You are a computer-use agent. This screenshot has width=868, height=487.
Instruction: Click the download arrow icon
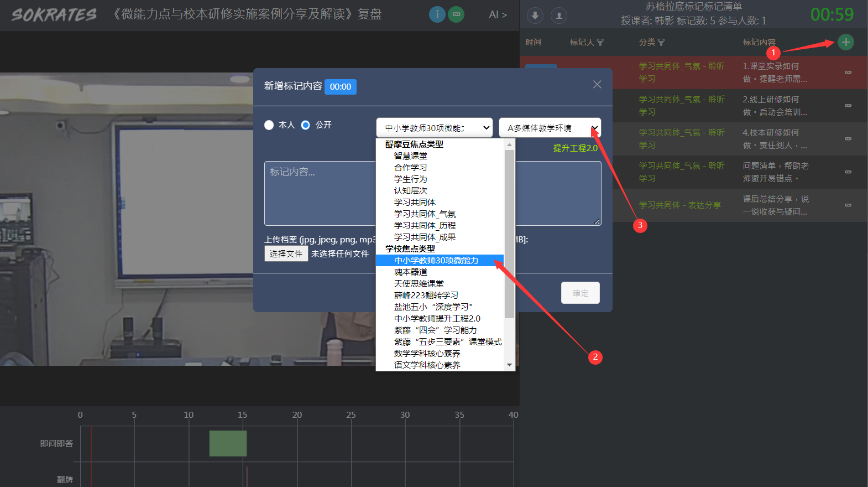tap(535, 15)
